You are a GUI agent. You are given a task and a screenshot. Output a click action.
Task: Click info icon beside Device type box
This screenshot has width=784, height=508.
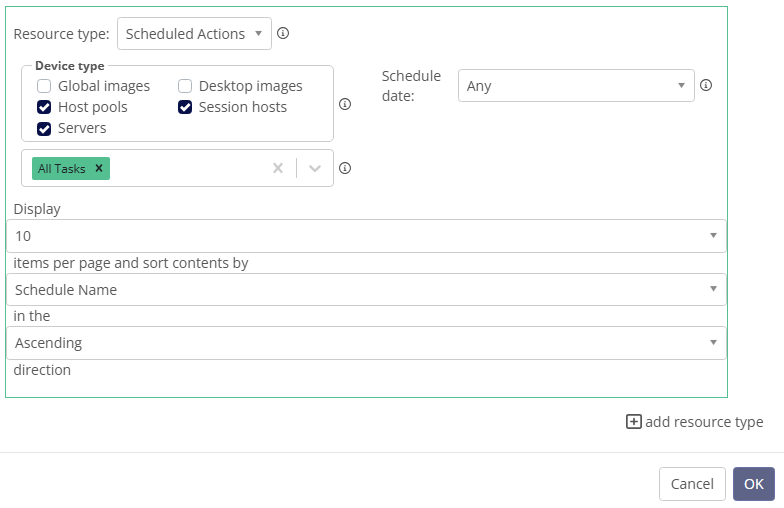(x=345, y=104)
